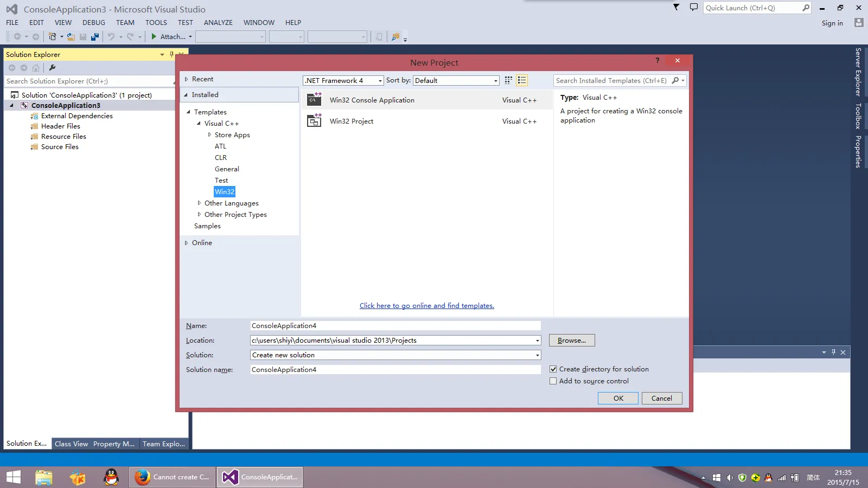Viewport: 868px width, 488px height.
Task: Collapse the Visual C++ tree node
Action: coord(199,124)
